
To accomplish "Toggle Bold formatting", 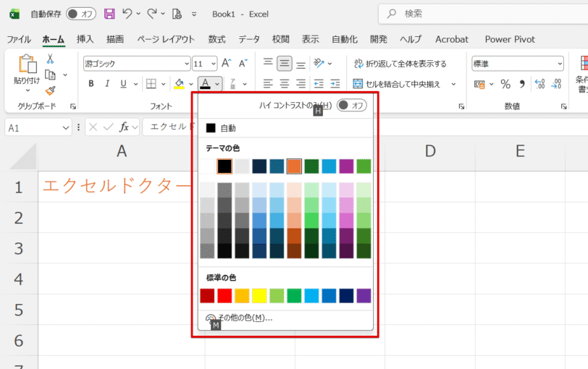I will pyautogui.click(x=91, y=83).
